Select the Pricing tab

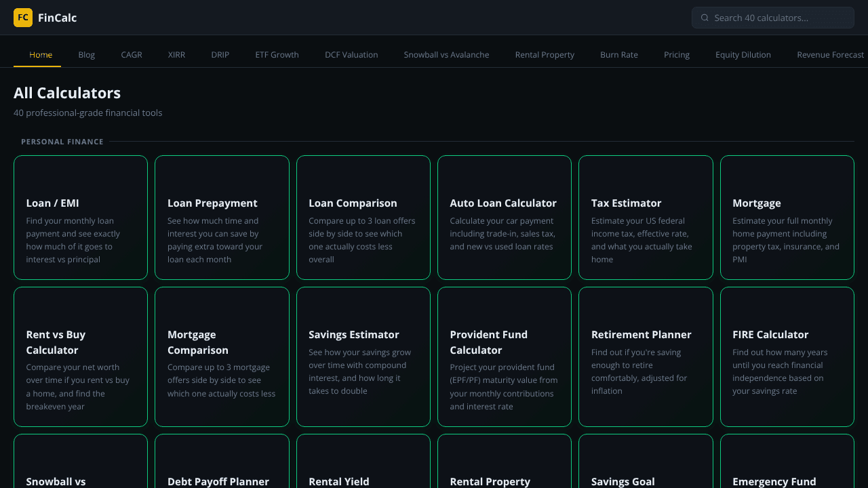(677, 54)
